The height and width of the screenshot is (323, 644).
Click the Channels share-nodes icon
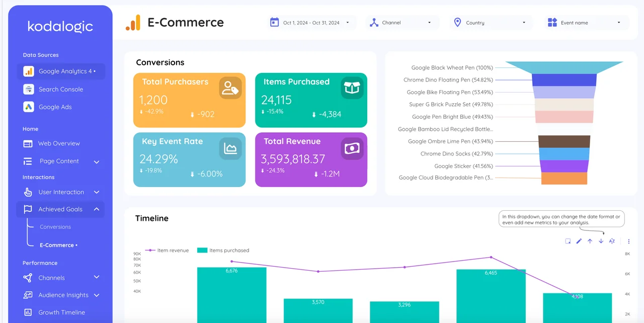[x=28, y=278]
